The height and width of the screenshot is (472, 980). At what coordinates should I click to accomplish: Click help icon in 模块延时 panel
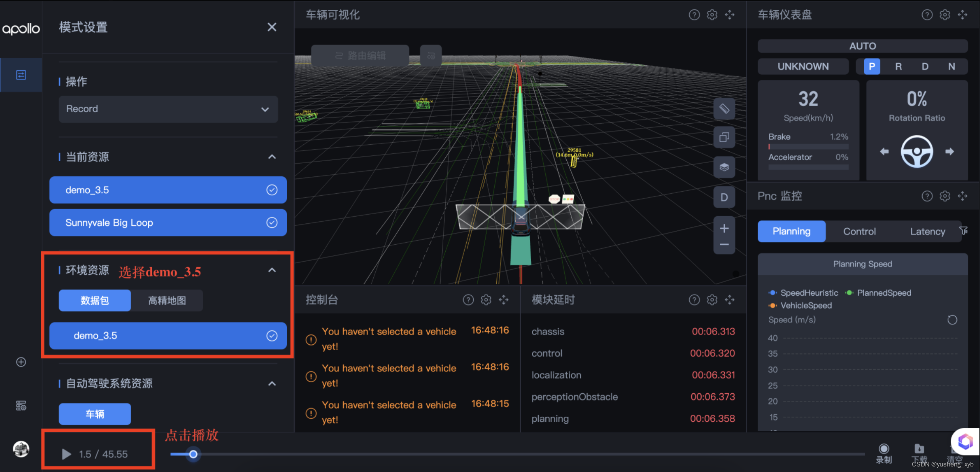(694, 300)
